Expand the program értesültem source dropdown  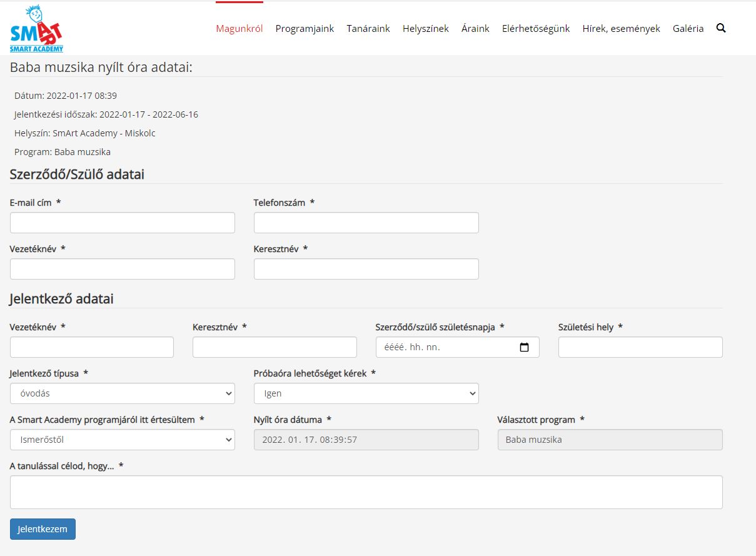tap(122, 440)
